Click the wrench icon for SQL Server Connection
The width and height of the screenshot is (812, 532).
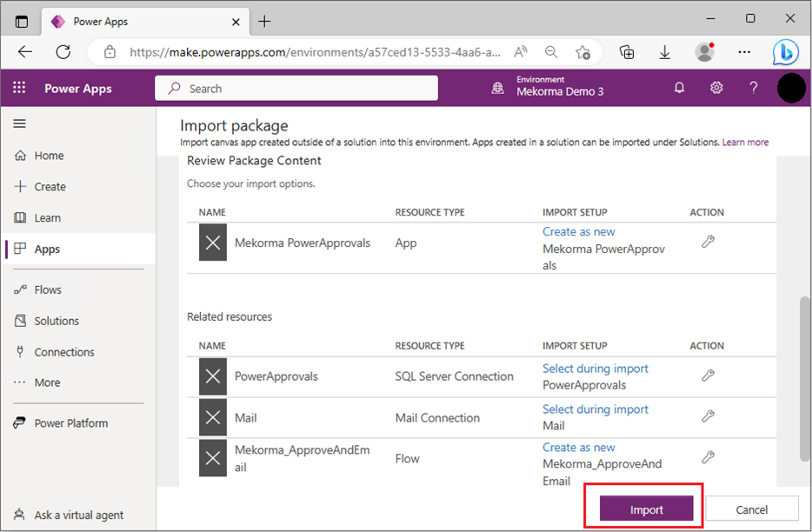coord(708,376)
